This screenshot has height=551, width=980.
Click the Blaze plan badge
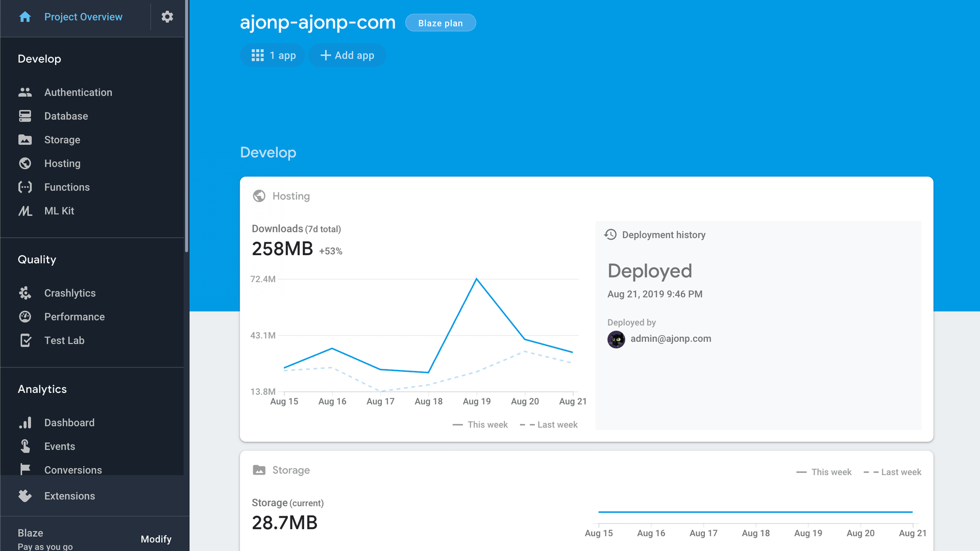(440, 23)
